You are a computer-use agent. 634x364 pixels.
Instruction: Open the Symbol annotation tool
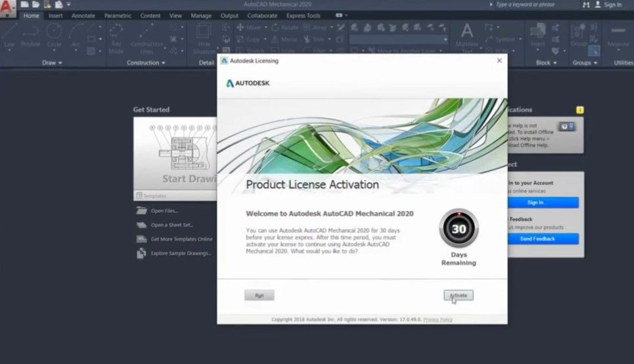[x=501, y=39]
